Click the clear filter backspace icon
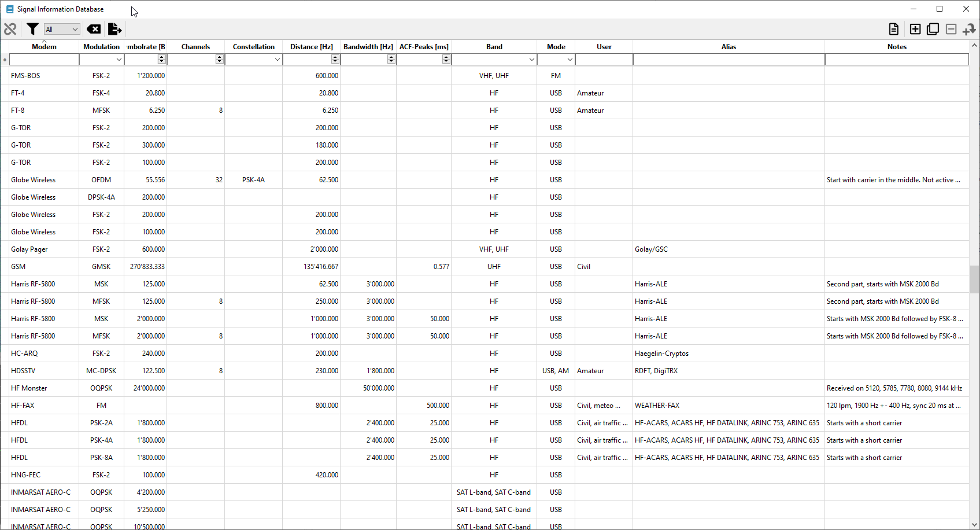Viewport: 980px width, 530px height. (93, 29)
